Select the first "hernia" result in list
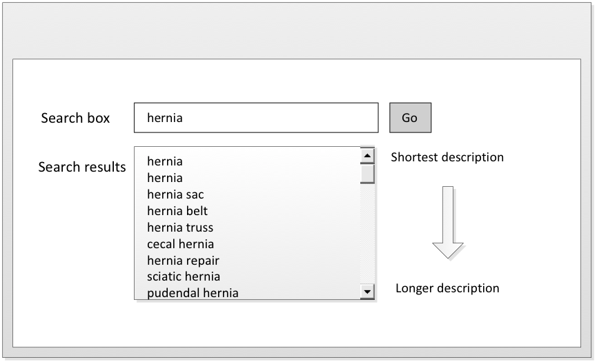 click(x=165, y=161)
